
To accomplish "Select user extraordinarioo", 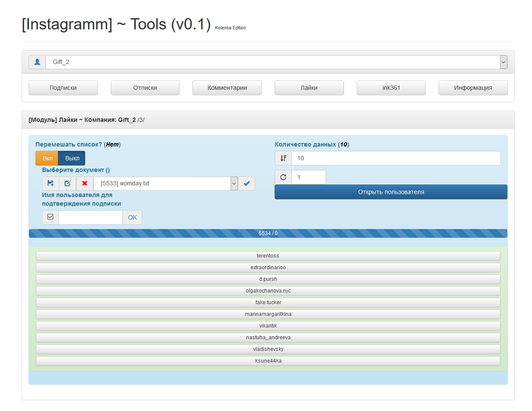I will [x=268, y=268].
